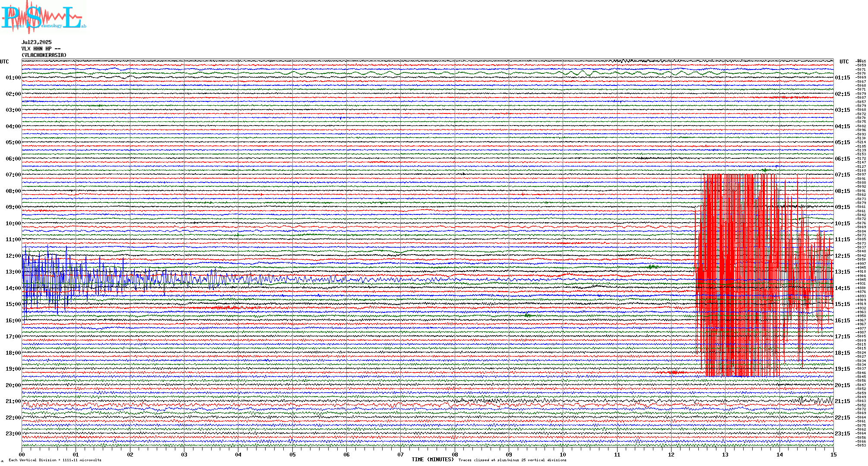Click the 05:00 hour label

click(x=13, y=142)
